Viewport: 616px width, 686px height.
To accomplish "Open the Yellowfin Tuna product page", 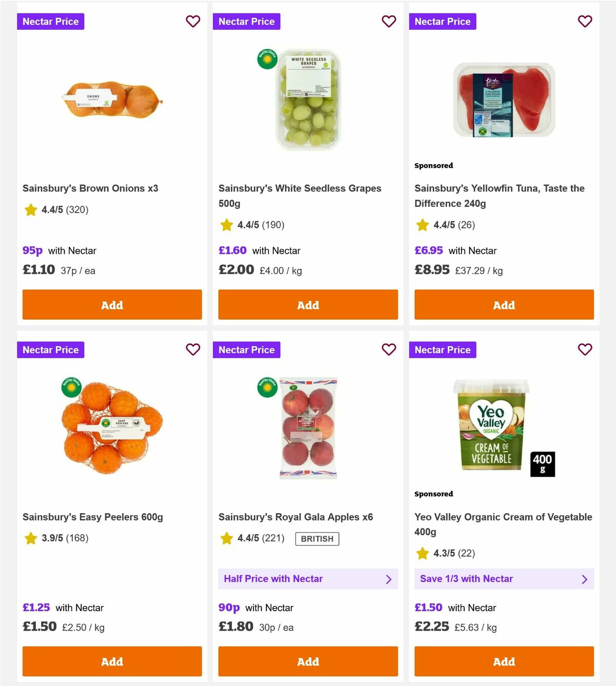I will pyautogui.click(x=499, y=195).
